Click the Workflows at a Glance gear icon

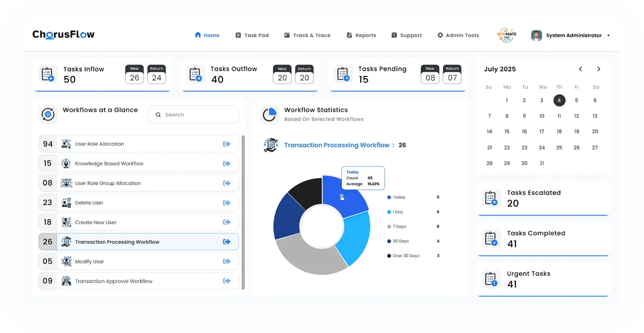(48, 114)
